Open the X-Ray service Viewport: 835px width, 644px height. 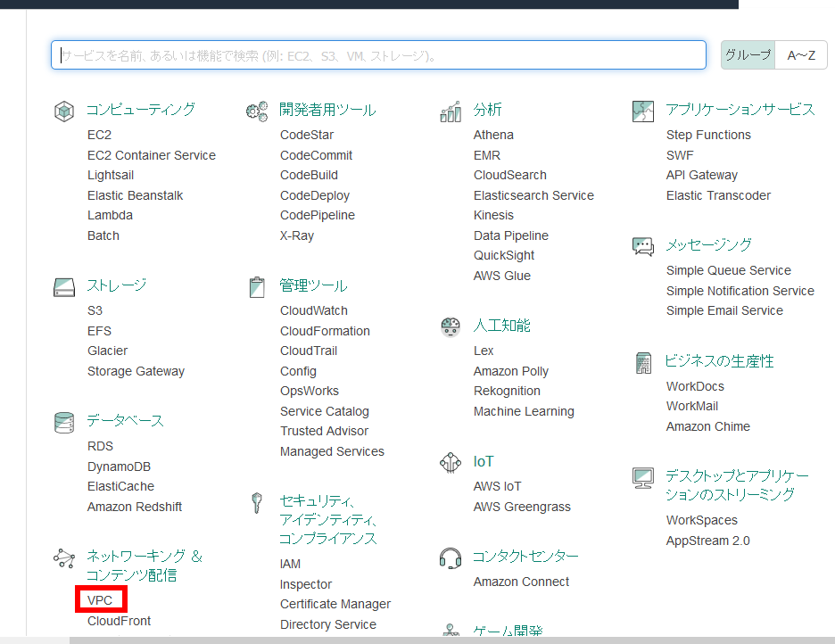pos(297,235)
